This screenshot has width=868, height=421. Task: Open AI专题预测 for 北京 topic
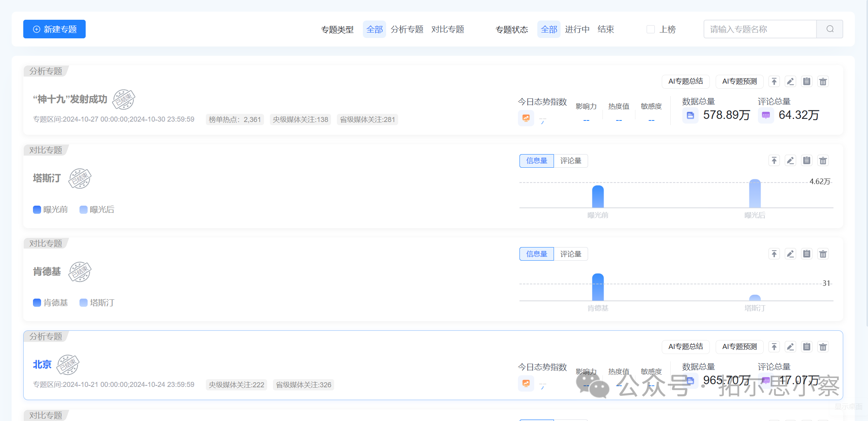[x=739, y=347]
